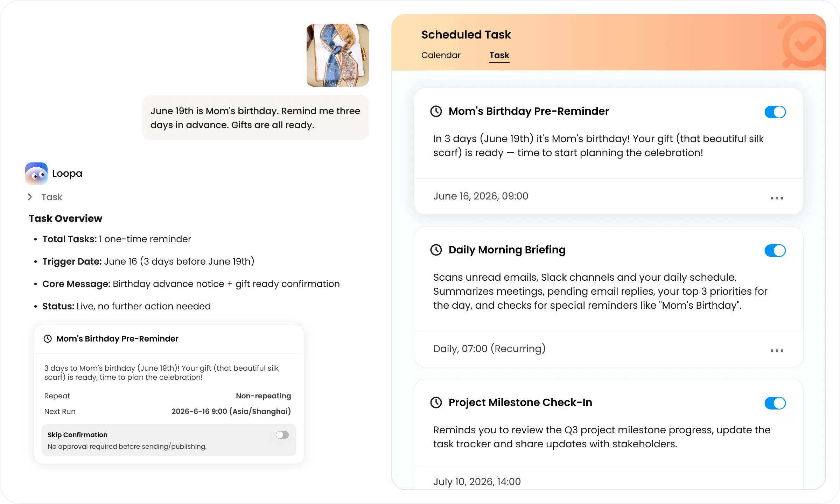This screenshot has width=840, height=504.
Task: Switch to the Calendar tab
Action: tap(441, 55)
